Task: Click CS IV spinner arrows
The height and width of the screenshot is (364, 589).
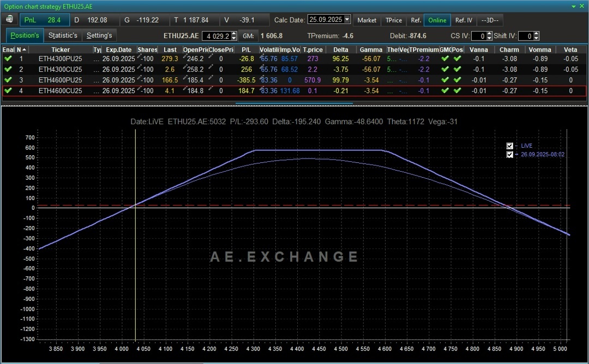Action: pos(489,36)
